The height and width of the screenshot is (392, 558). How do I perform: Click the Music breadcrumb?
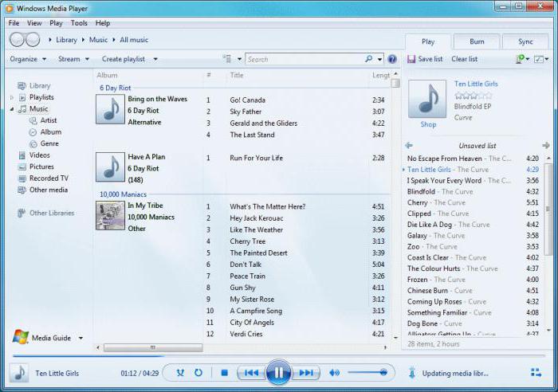pos(98,40)
